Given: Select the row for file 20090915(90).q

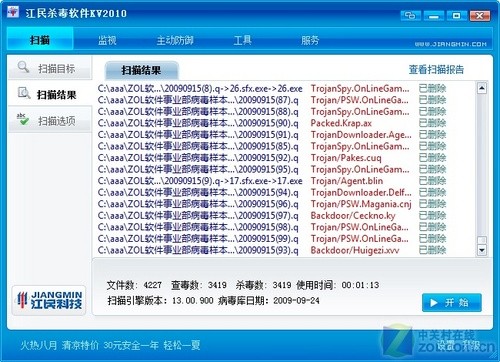Looking at the screenshot, I should coord(272,123).
